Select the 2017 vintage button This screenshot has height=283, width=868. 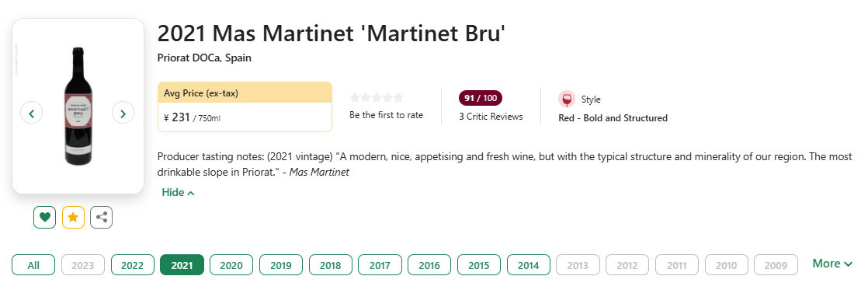click(x=380, y=265)
